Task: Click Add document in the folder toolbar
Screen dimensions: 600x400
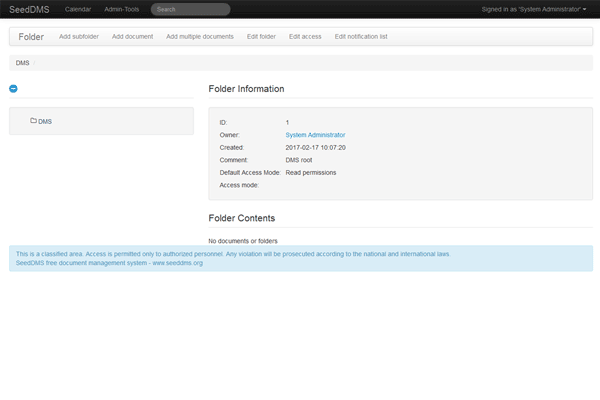Action: pyautogui.click(x=132, y=36)
